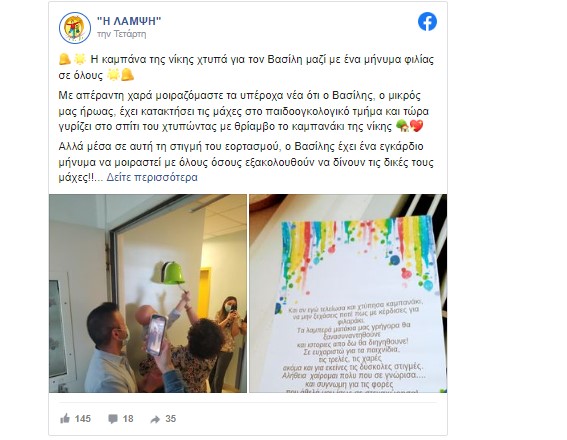Click the 35 shares count

(171, 419)
